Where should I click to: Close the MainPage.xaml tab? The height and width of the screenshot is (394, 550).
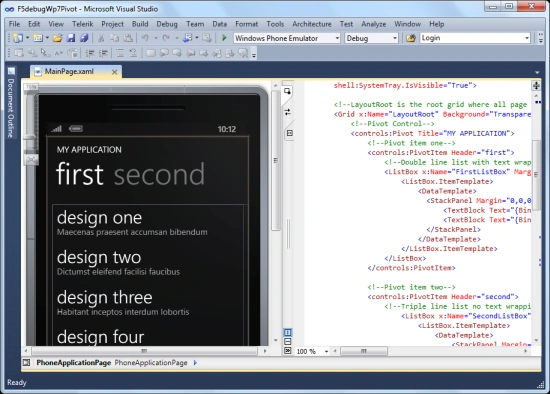[x=115, y=72]
